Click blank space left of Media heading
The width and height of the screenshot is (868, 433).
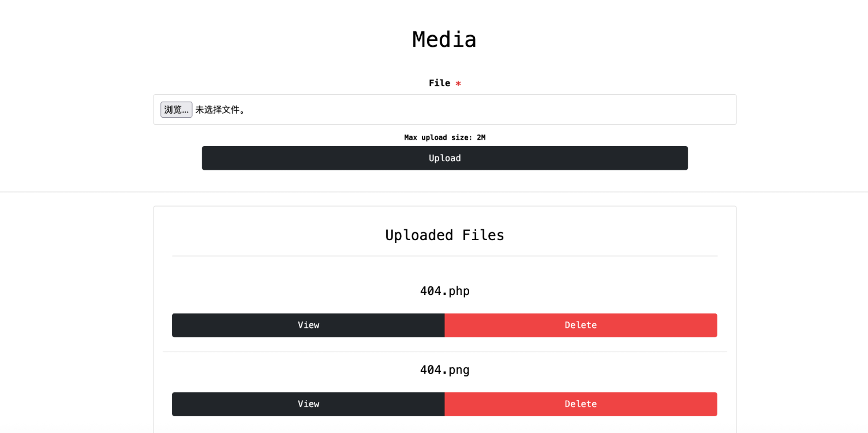coord(231,39)
